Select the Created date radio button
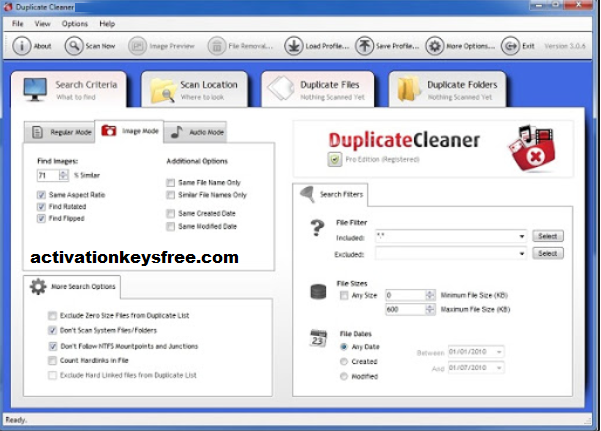Screen dimensions: 601x431 344,361
